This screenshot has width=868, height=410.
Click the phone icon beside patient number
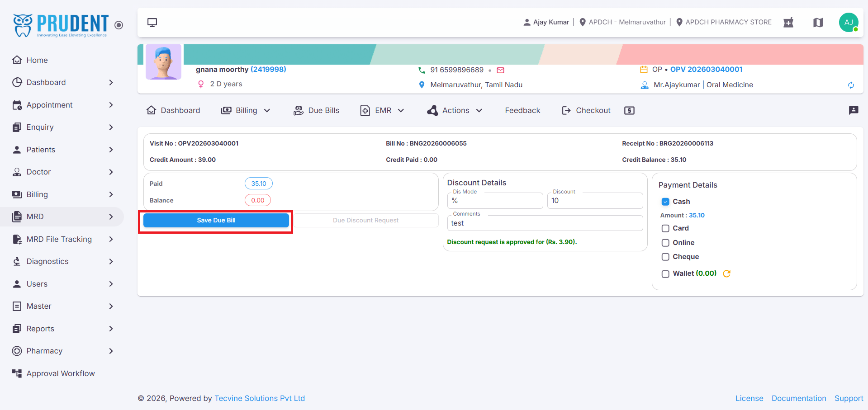coord(422,70)
